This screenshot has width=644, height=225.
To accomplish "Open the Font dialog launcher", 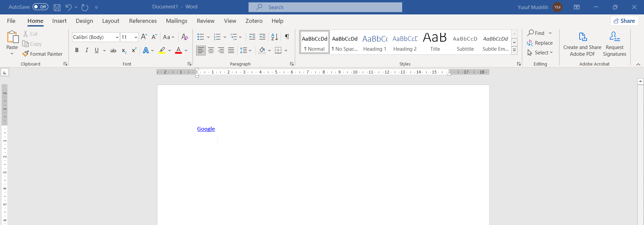I will [x=190, y=64].
